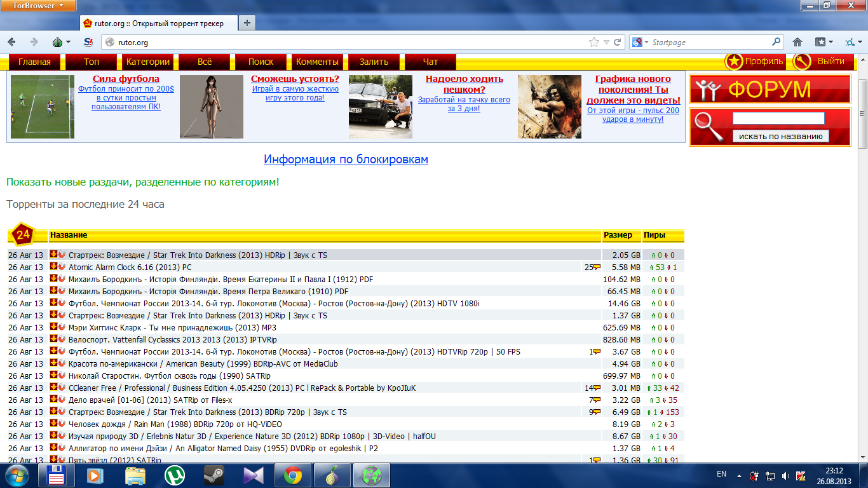Open the 'Информация по блокировкам' link
Viewport: 868px width, 488px height.
pos(346,159)
